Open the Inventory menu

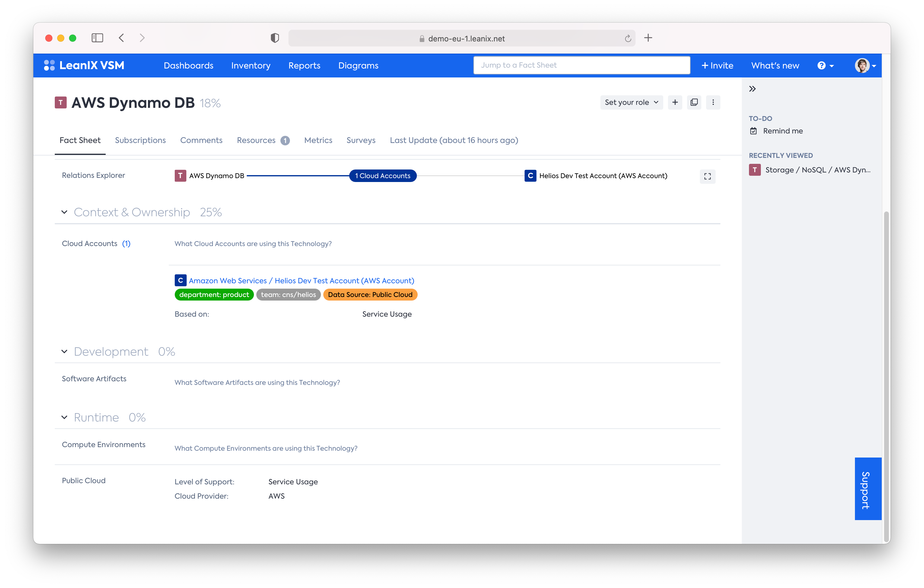251,65
